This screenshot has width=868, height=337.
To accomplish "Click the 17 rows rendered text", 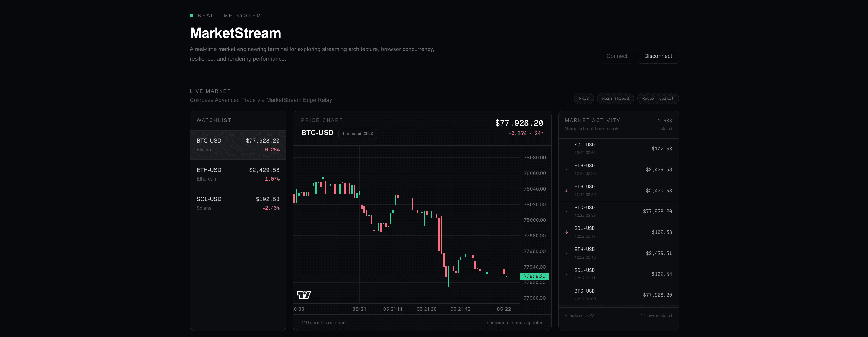I will click(x=656, y=316).
